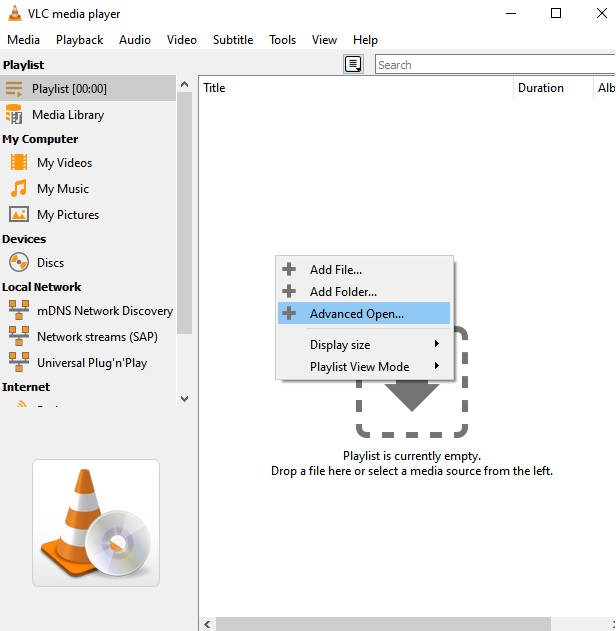Image resolution: width=616 pixels, height=631 pixels.
Task: Click the Network streams (SAP) network icon
Action: [x=19, y=336]
